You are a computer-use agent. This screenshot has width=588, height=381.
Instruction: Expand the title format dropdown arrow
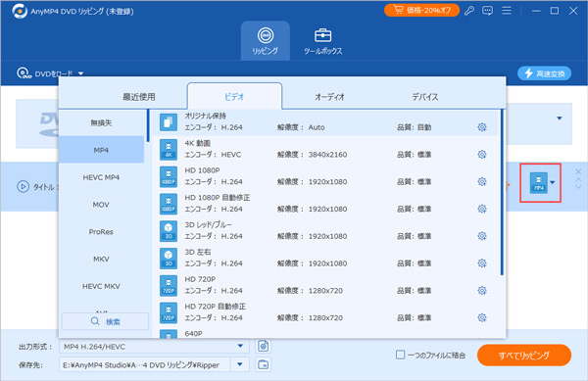coord(553,183)
